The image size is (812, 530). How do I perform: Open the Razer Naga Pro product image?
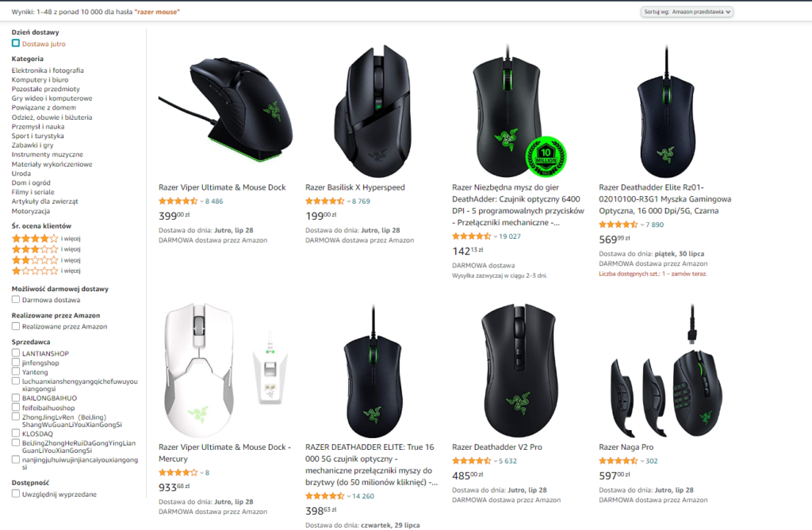click(x=667, y=371)
